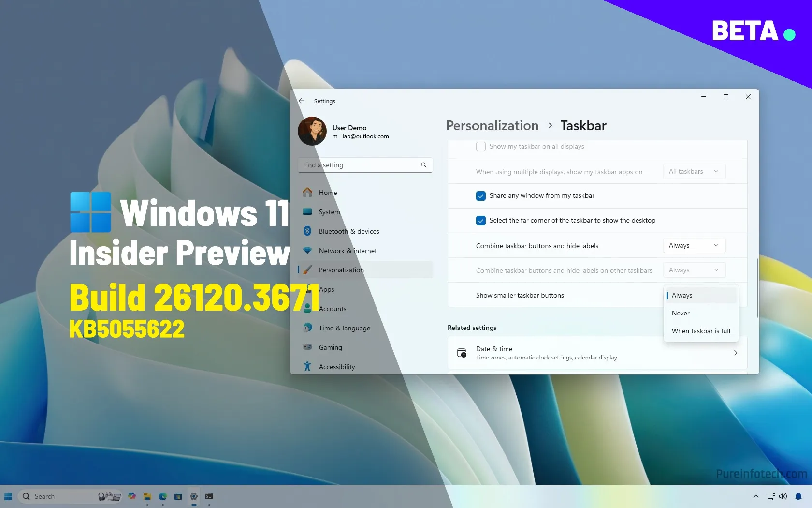This screenshot has width=812, height=508.
Task: Expand Date & time chevron
Action: [x=736, y=353]
